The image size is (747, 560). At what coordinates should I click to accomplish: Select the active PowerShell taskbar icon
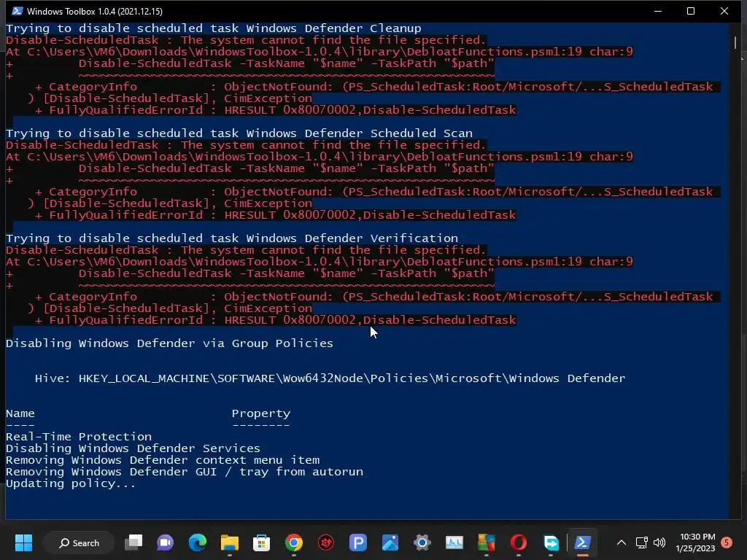(583, 542)
